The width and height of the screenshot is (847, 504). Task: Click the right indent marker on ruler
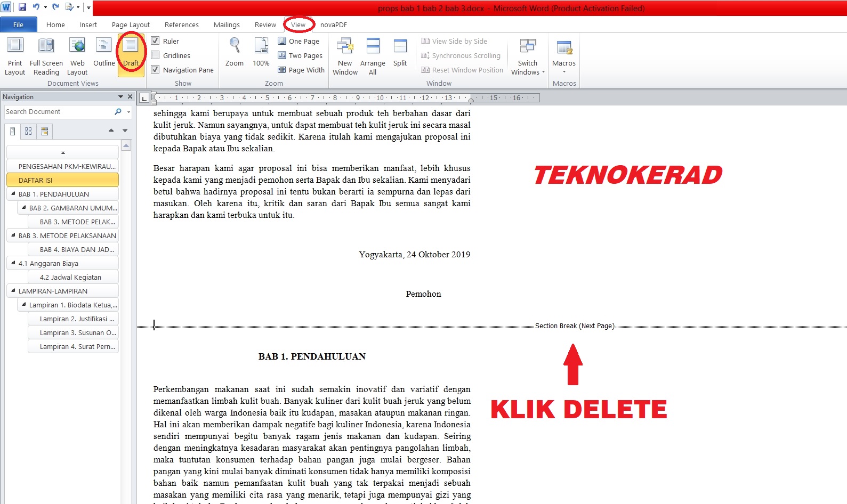(471, 99)
